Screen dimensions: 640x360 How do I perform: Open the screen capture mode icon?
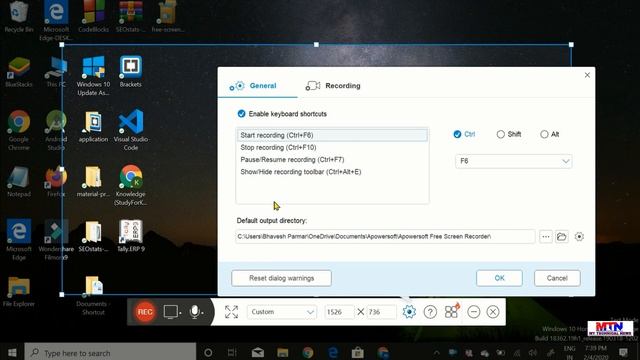click(170, 312)
